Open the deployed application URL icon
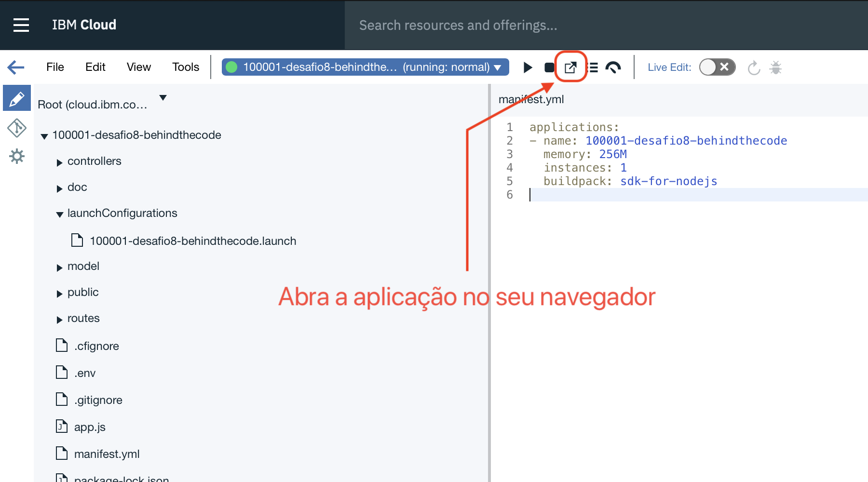The width and height of the screenshot is (868, 482). (570, 67)
